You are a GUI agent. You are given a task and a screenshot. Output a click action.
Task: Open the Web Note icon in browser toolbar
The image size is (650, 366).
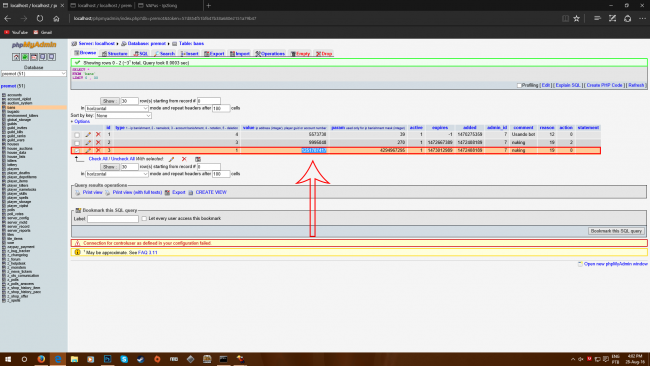[x=612, y=19]
